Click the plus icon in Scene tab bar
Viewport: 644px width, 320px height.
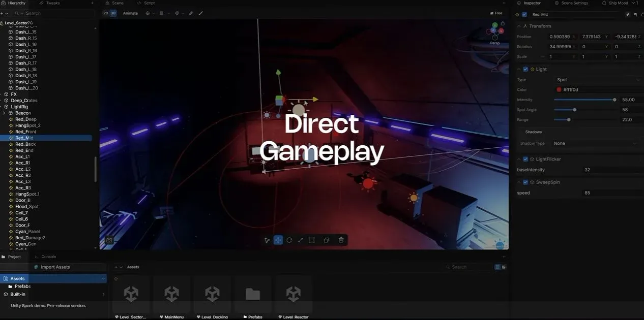pos(504,3)
